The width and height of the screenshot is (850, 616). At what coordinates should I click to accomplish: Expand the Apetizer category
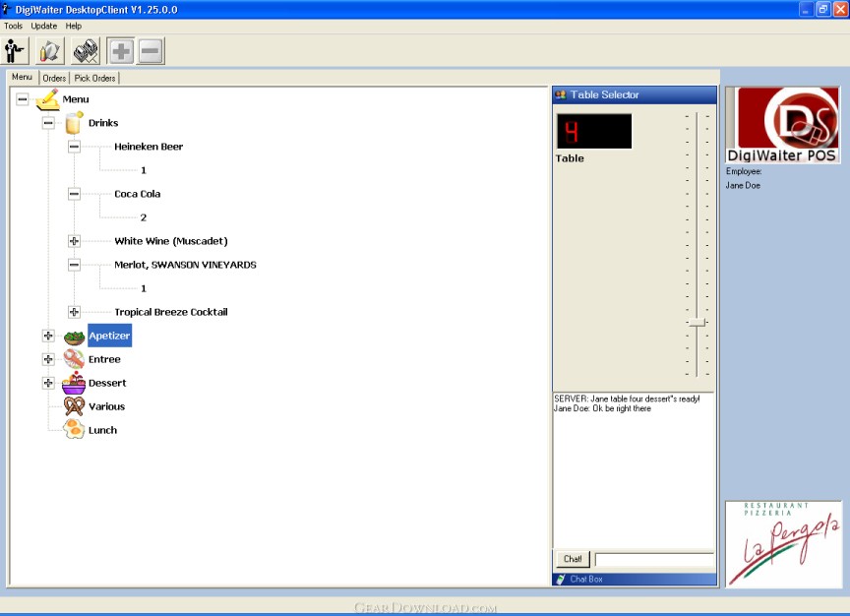48,336
